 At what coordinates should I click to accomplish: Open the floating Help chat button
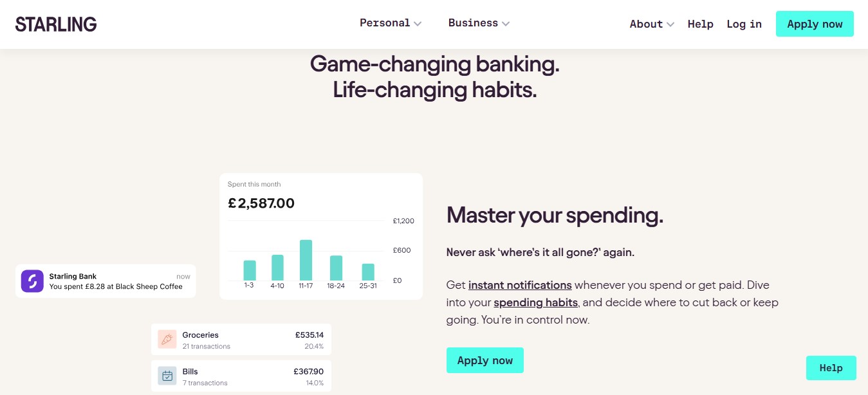coord(831,368)
